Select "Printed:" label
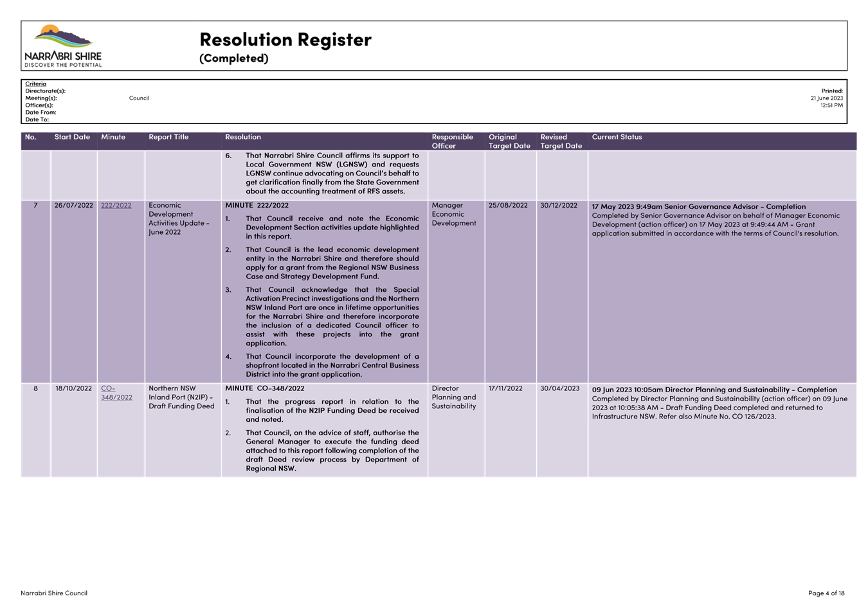Screen dimensions: 868x614 coord(832,91)
